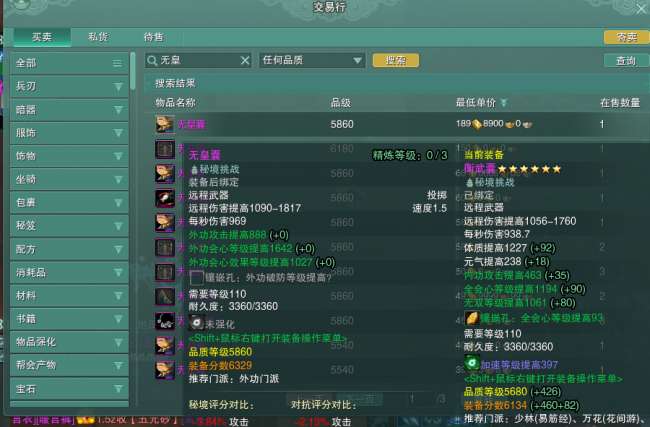
Task: Switch to the 私货 tab
Action: [98, 37]
